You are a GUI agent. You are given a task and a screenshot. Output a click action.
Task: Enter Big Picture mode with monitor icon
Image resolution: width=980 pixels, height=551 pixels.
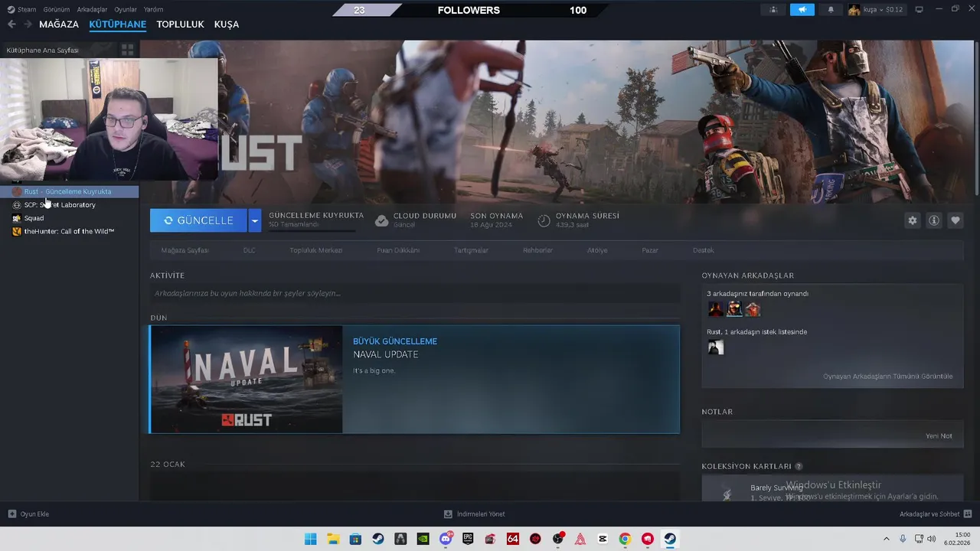(919, 9)
